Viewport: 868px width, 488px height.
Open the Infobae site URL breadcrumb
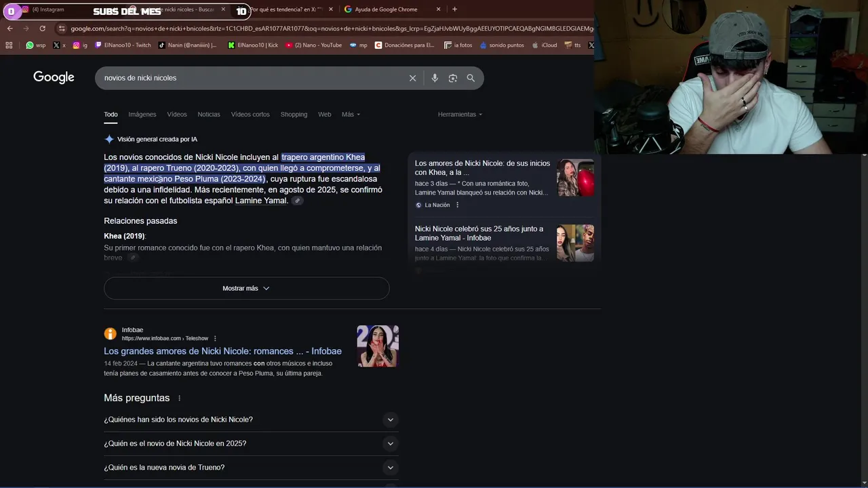165,338
